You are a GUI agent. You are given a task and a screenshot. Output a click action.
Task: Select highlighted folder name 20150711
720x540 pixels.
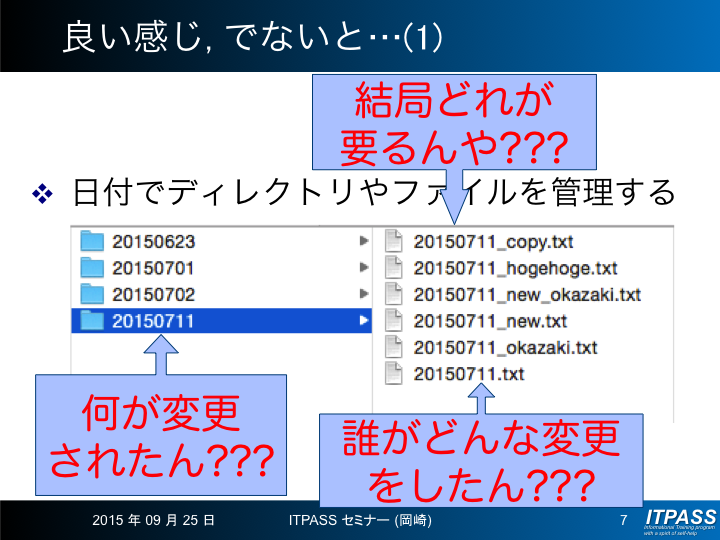(153, 321)
